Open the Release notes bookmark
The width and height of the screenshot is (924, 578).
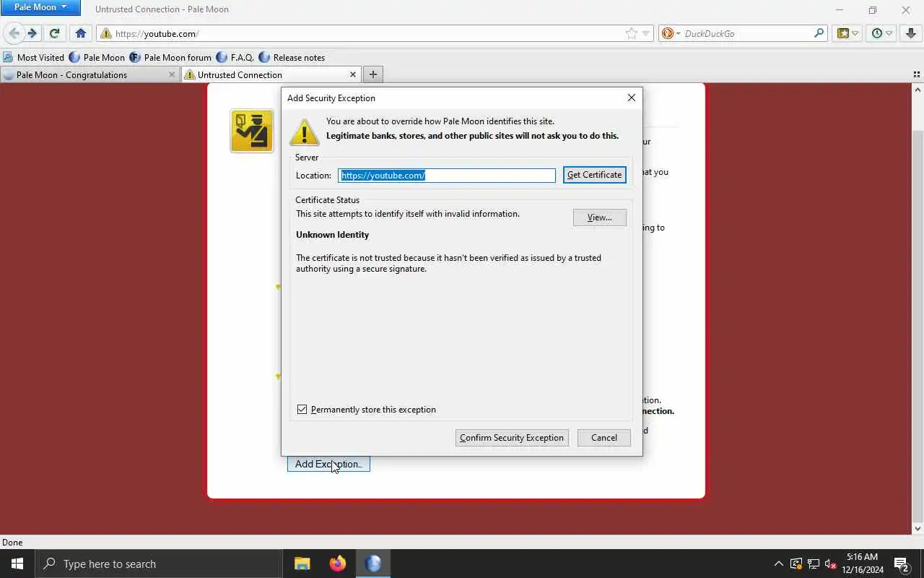[292, 57]
